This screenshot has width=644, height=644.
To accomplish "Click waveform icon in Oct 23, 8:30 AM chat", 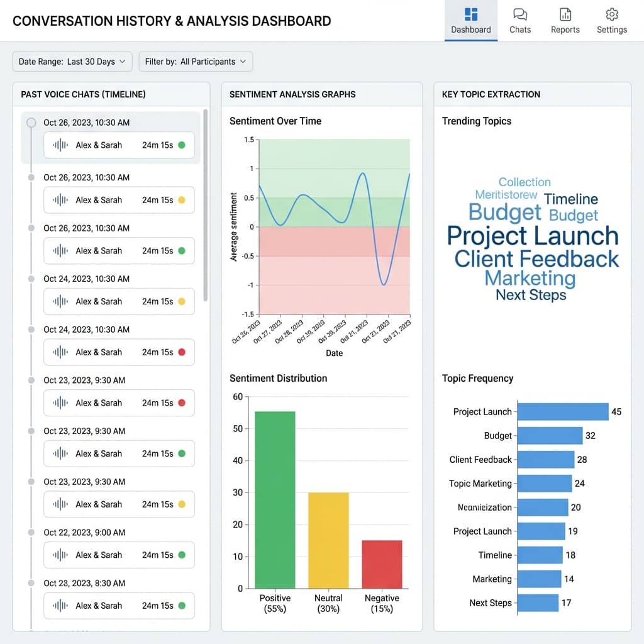I will click(60, 606).
